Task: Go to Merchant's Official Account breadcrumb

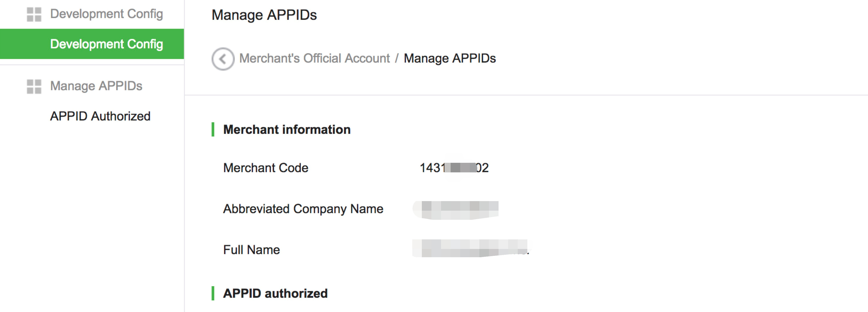Action: click(314, 59)
